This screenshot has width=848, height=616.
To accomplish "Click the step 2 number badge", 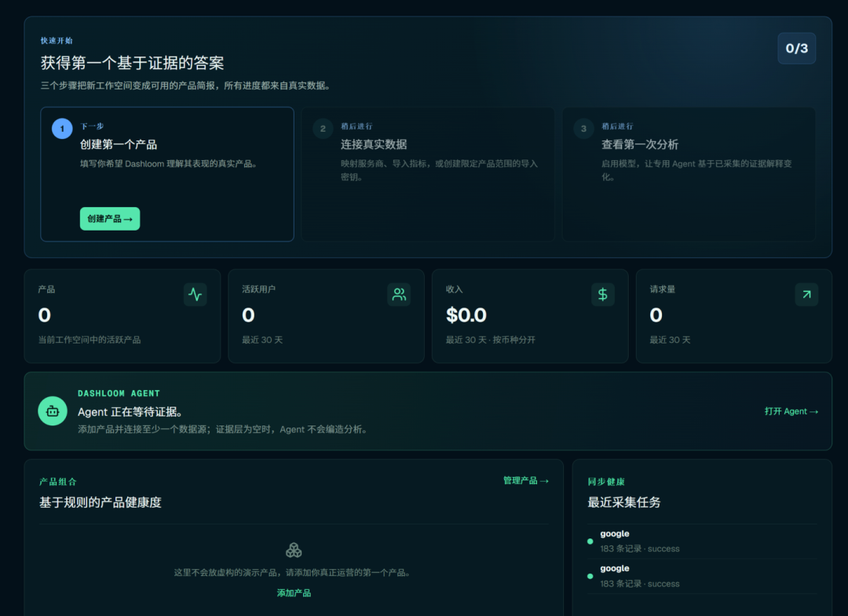I will coord(323,129).
